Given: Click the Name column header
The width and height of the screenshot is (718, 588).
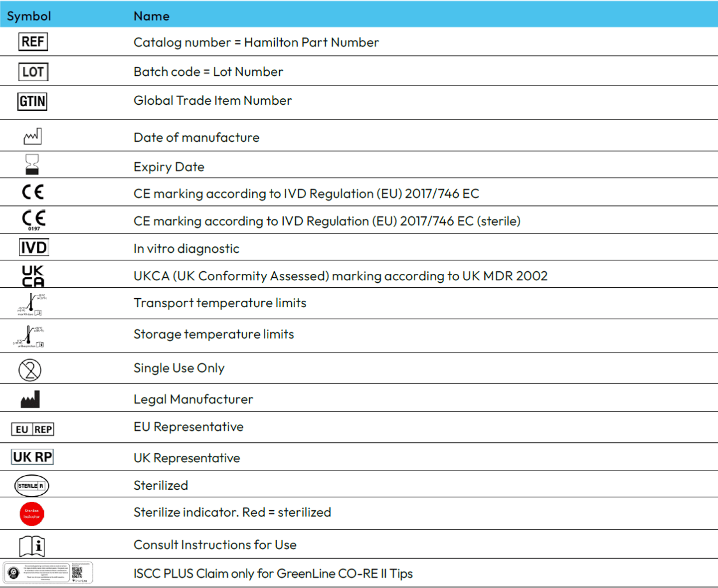Looking at the screenshot, I should [x=152, y=16].
